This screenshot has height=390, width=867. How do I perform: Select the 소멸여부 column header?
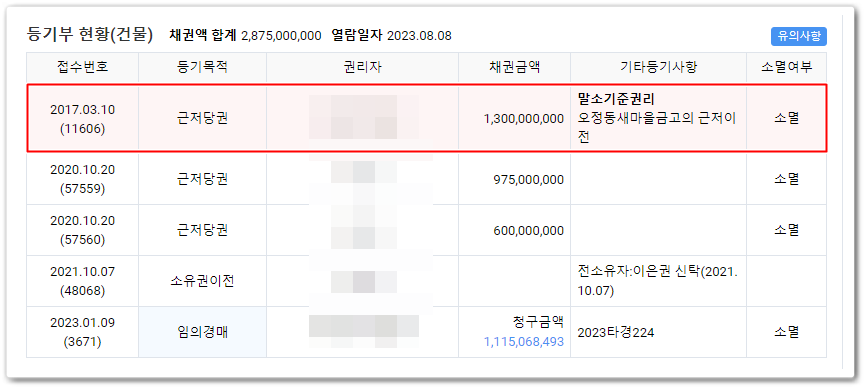point(786,67)
